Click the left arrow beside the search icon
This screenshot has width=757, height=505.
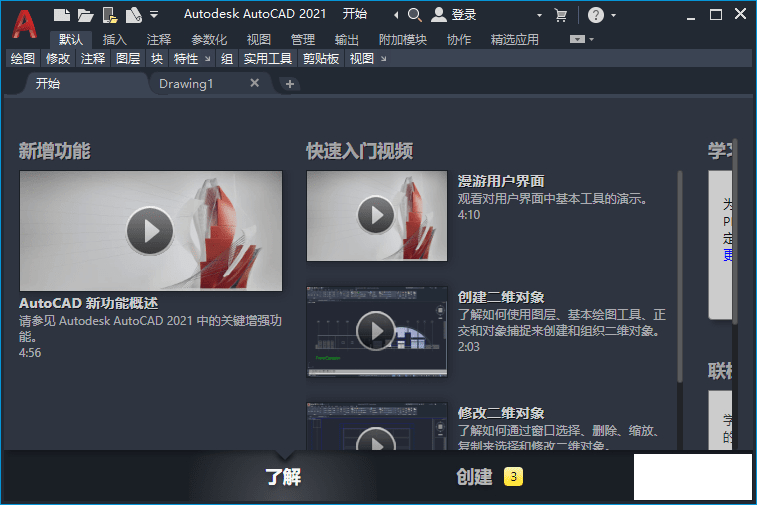point(396,15)
